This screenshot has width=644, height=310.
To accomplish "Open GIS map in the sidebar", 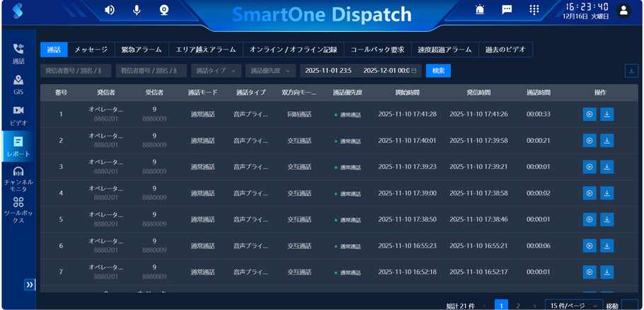I will coord(18,85).
